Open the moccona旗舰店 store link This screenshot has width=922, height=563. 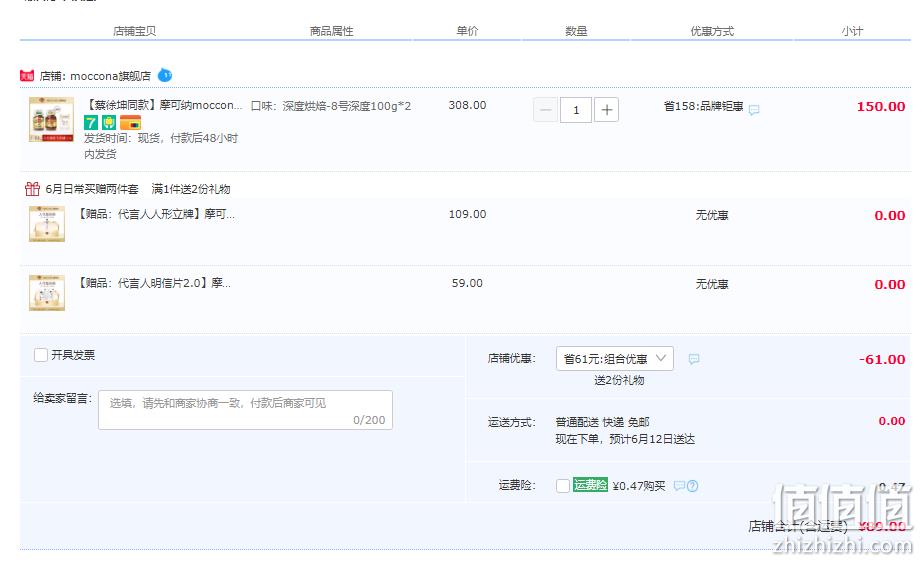[111, 76]
